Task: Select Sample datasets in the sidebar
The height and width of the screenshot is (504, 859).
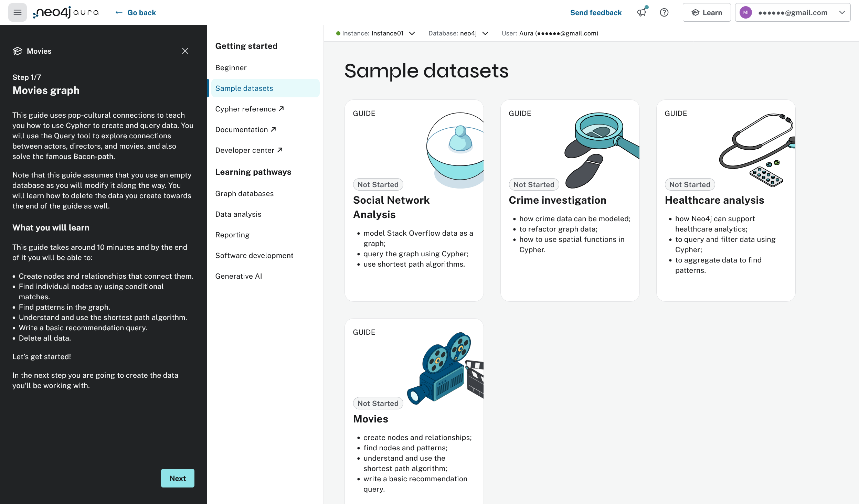Action: coord(265,88)
